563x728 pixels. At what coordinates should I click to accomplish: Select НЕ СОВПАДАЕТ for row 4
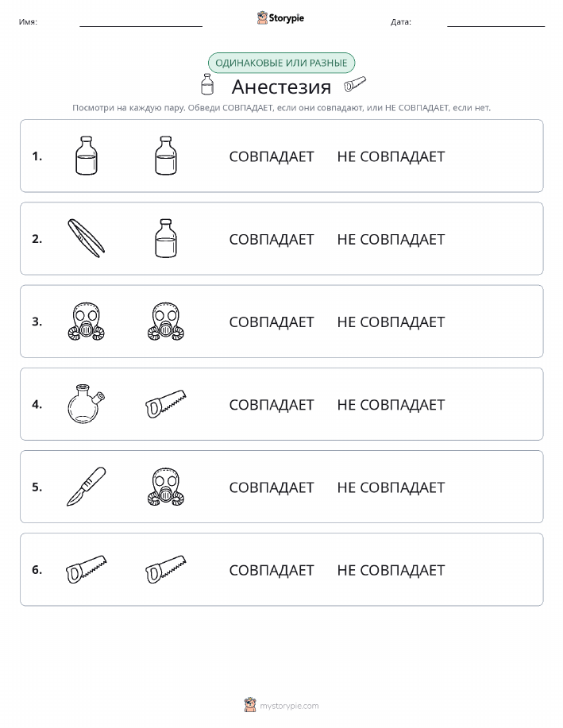(x=391, y=405)
